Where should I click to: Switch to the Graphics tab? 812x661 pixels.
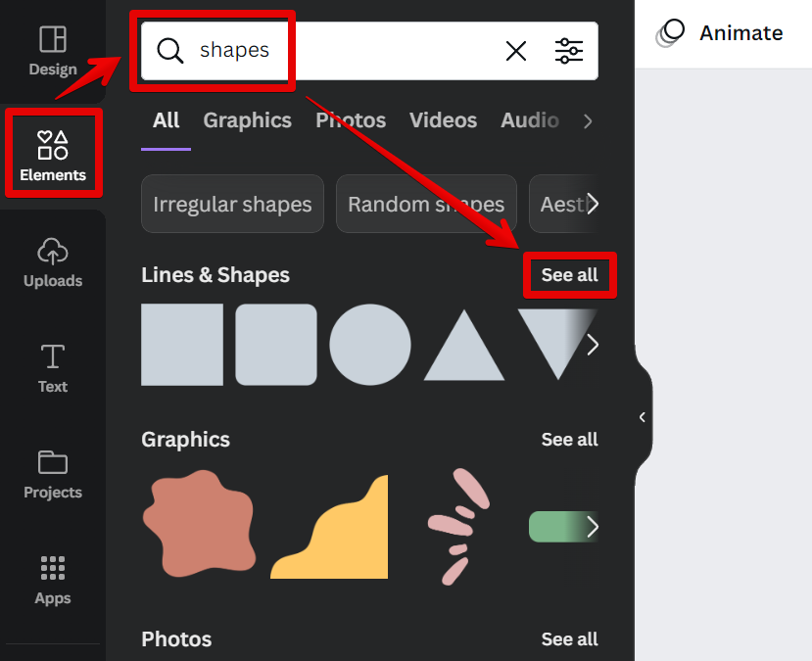247,120
